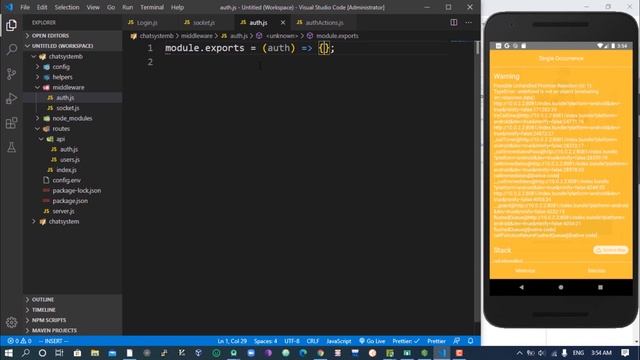640x360 pixels.
Task: Open the Help menu
Action: (177, 7)
